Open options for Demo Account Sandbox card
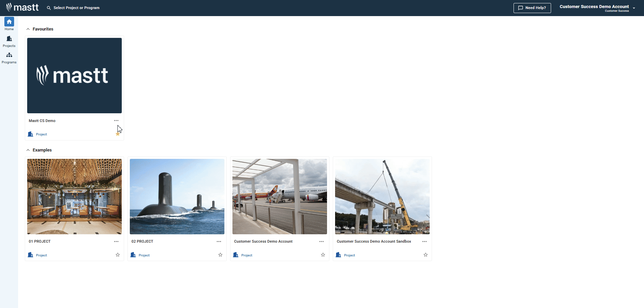This screenshot has height=308, width=644. [x=424, y=242]
